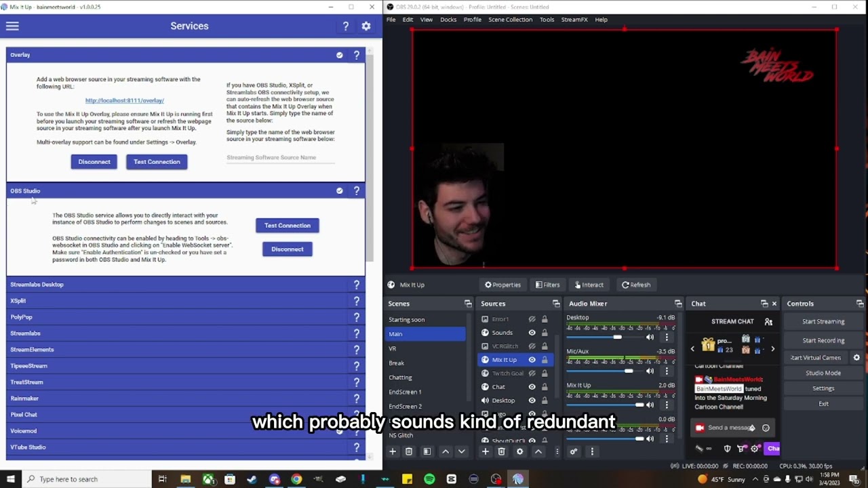The height and width of the screenshot is (488, 868).
Task: Show the Error1 source
Action: 532,319
